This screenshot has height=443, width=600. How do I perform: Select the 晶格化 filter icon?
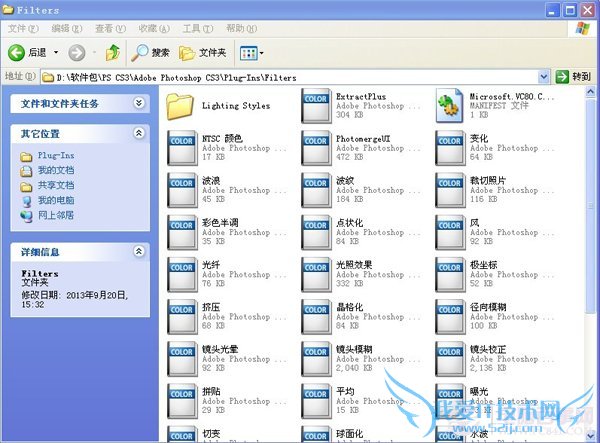[x=316, y=317]
